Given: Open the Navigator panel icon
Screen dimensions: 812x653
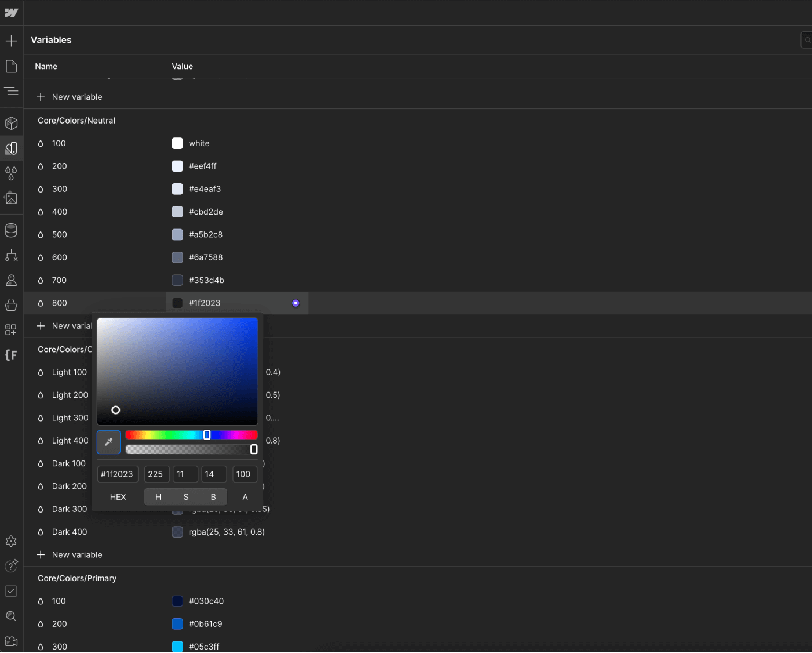Looking at the screenshot, I should click(x=11, y=91).
